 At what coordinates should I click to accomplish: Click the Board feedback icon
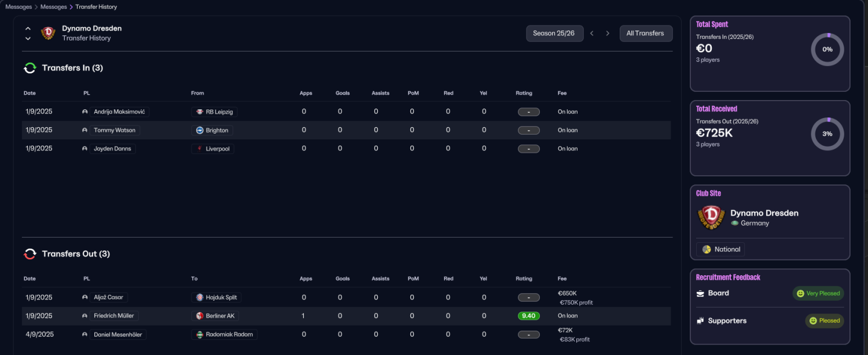(700, 293)
